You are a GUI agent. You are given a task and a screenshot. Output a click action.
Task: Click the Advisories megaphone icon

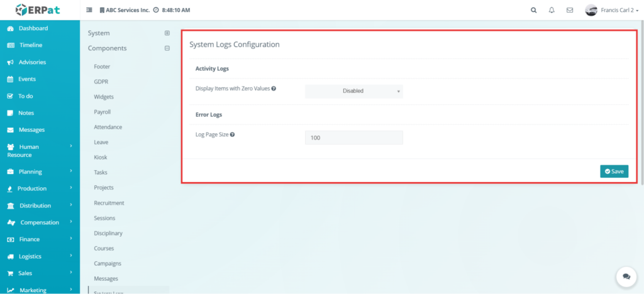point(11,63)
